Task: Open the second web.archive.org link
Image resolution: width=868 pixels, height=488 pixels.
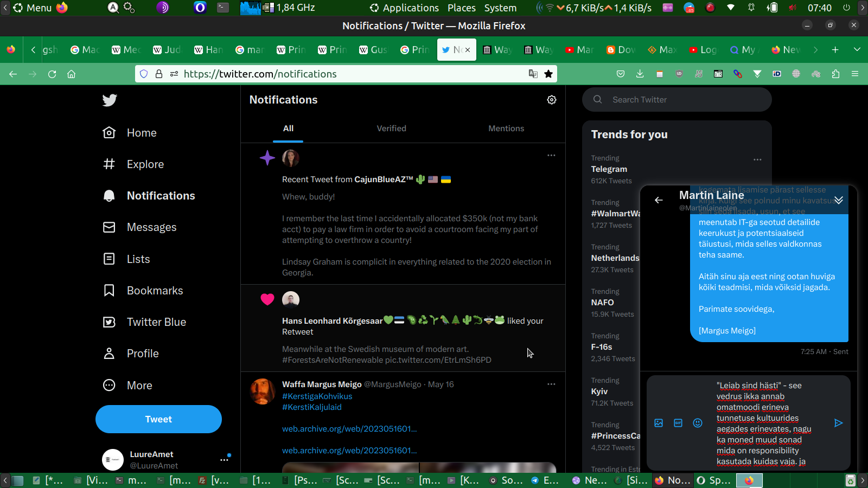Action: click(349, 451)
